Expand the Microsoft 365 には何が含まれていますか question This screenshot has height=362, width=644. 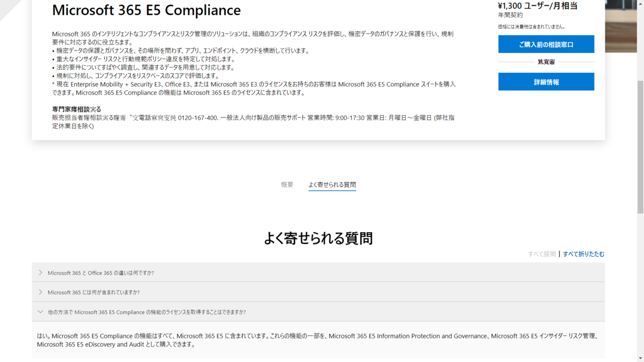point(318,292)
